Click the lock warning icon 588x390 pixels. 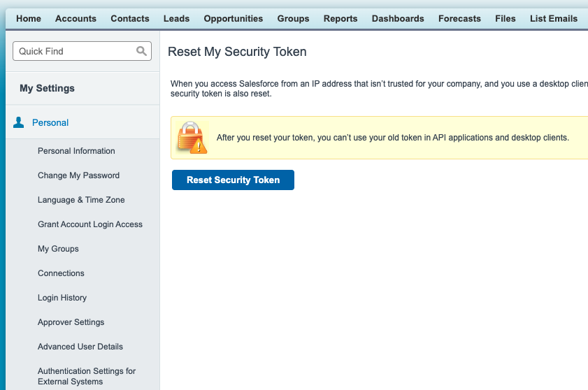pyautogui.click(x=192, y=137)
